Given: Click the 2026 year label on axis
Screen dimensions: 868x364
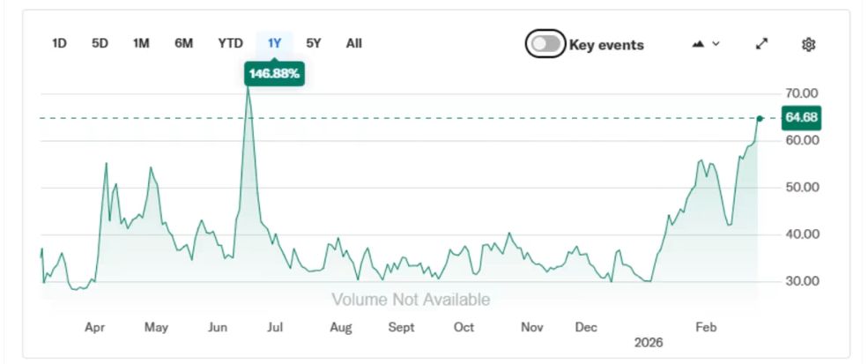Looking at the screenshot, I should 648,342.
